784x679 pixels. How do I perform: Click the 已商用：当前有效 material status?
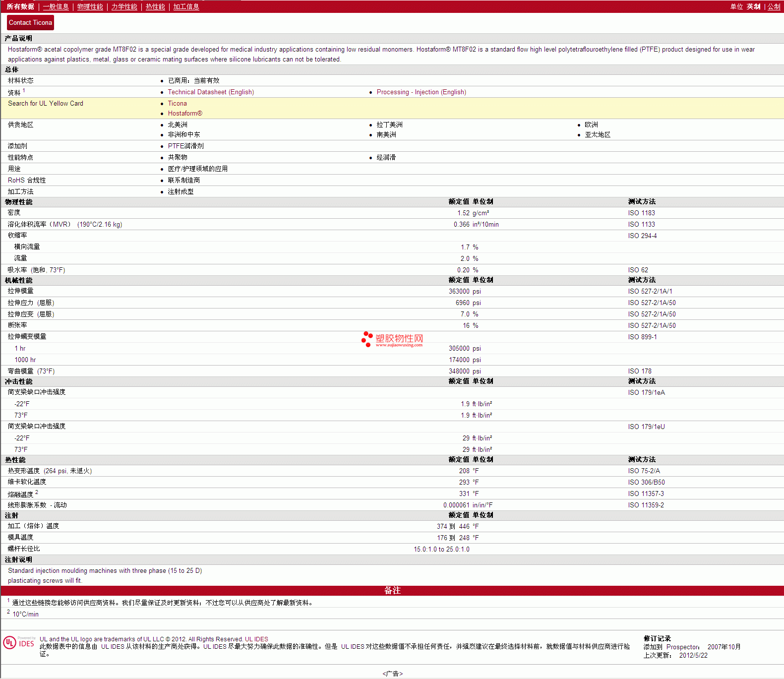coord(193,80)
